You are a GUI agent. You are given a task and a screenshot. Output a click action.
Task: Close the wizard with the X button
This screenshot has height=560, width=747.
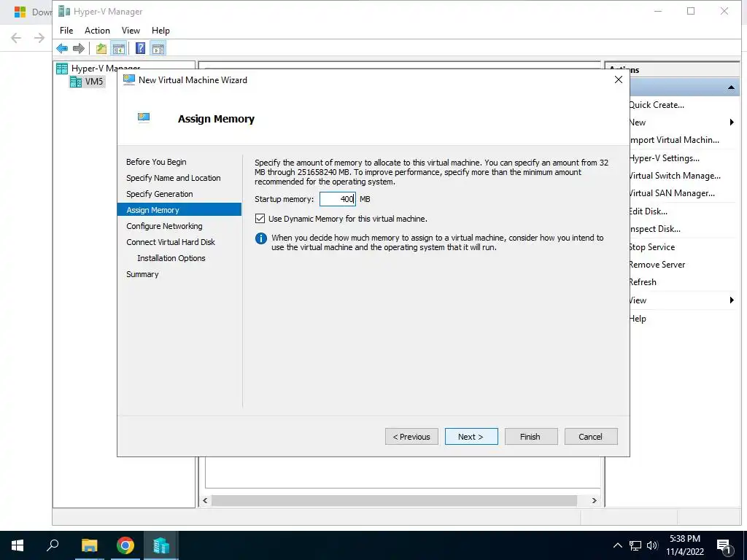point(619,79)
